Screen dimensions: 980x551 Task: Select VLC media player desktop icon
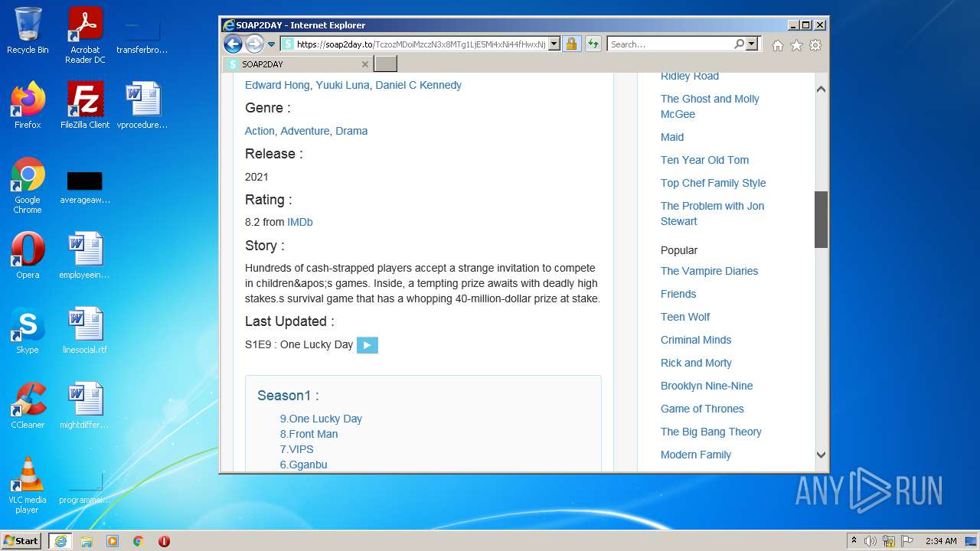(28, 485)
